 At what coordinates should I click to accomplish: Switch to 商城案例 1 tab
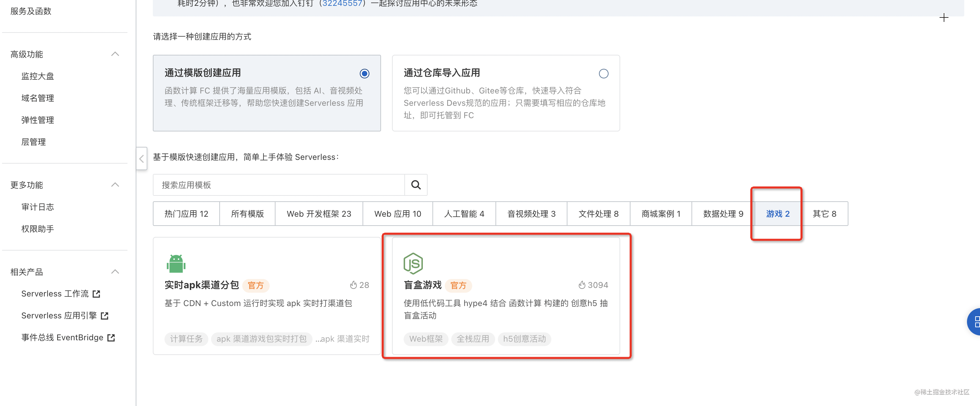click(661, 214)
